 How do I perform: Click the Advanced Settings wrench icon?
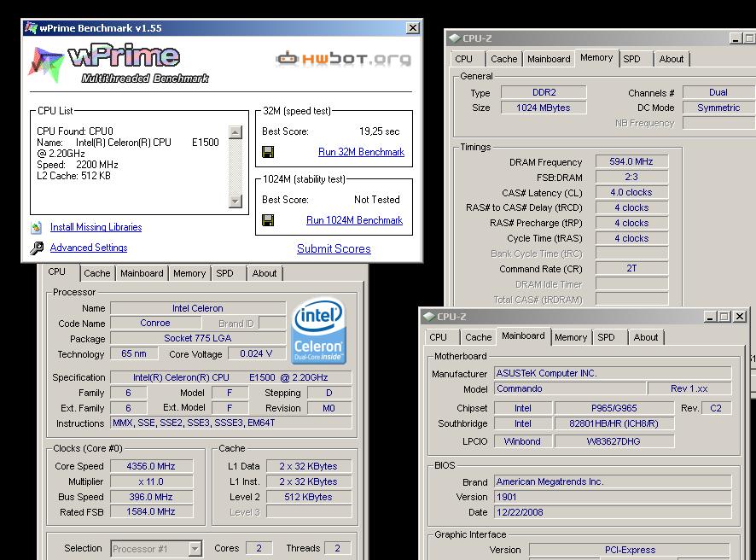point(37,248)
